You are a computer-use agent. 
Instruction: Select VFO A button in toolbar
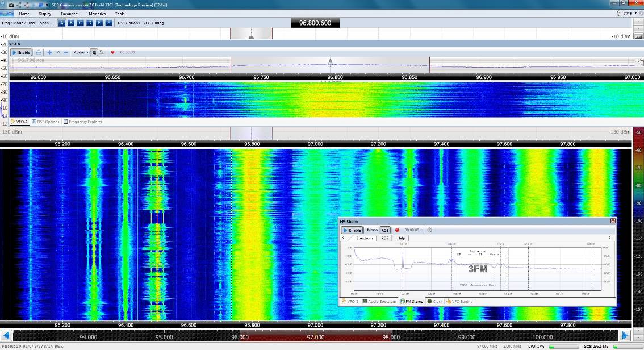pyautogui.click(x=61, y=23)
